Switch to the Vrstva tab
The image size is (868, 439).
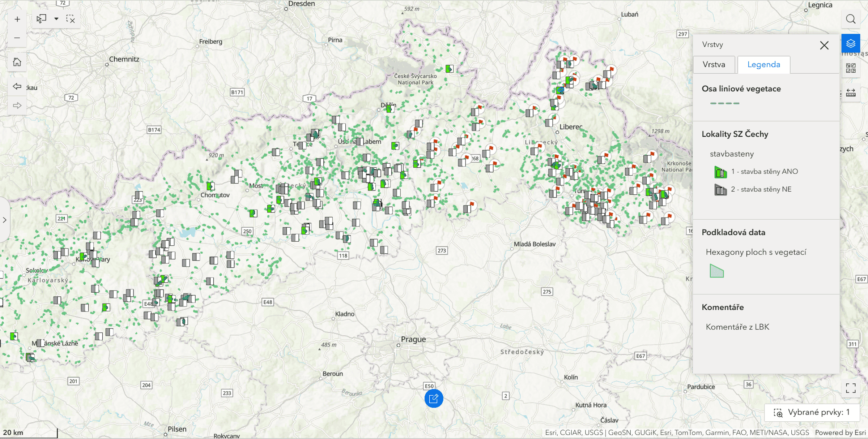714,64
